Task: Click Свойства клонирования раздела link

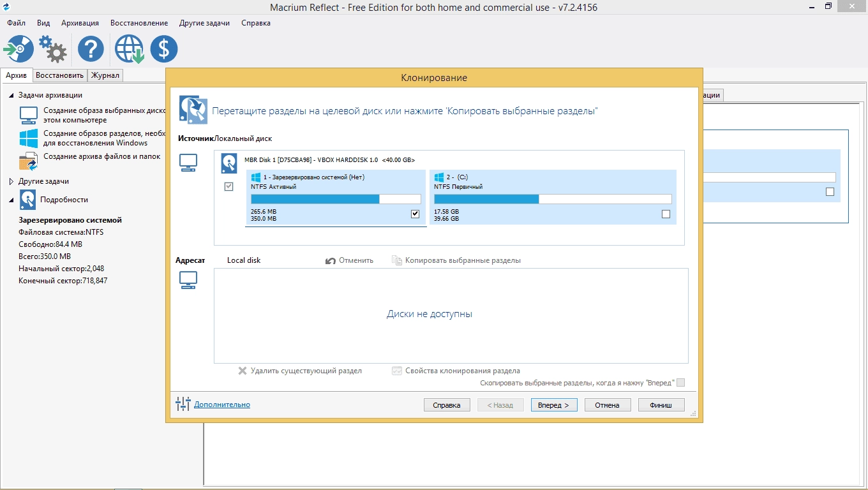Action: (463, 371)
